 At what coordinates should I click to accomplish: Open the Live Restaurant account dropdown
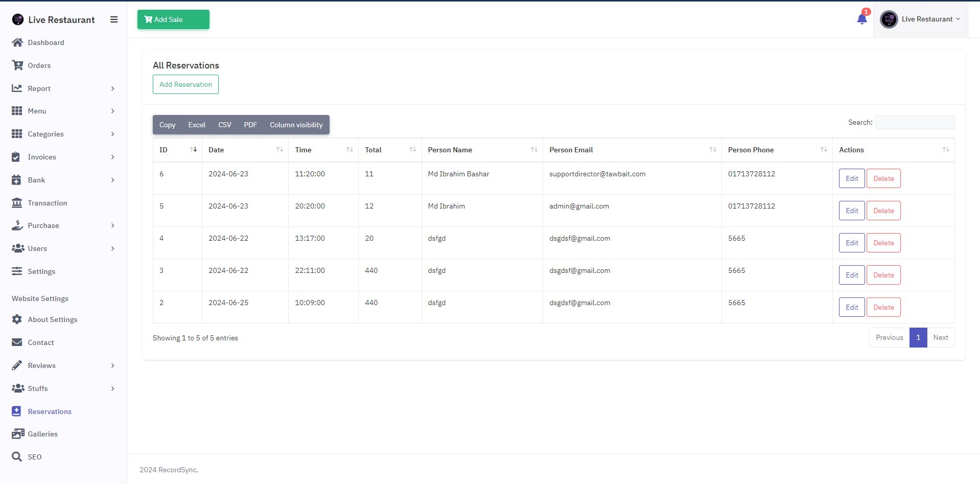coord(921,19)
